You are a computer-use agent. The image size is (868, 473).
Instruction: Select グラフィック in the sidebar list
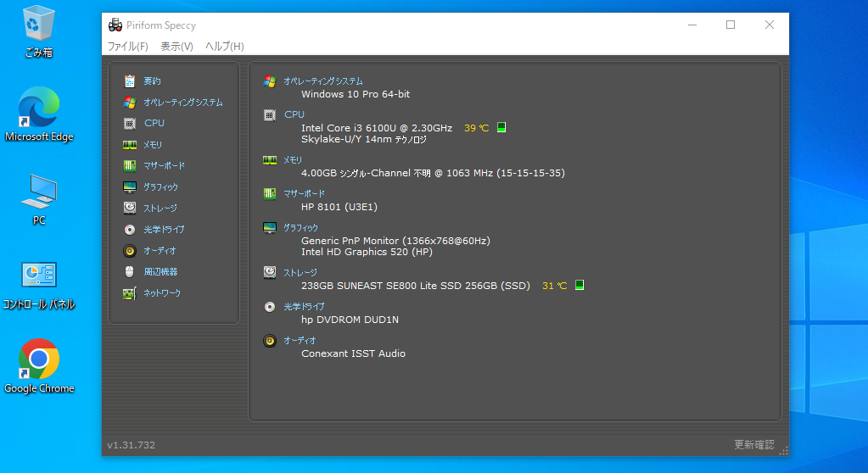pyautogui.click(x=160, y=187)
